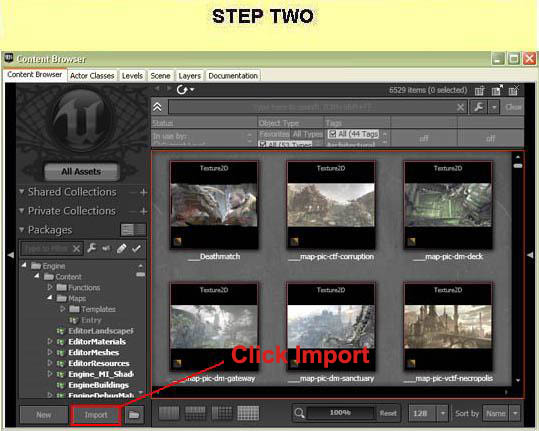This screenshot has height=431, width=539.
Task: Click the All Assets button
Action: (81, 171)
